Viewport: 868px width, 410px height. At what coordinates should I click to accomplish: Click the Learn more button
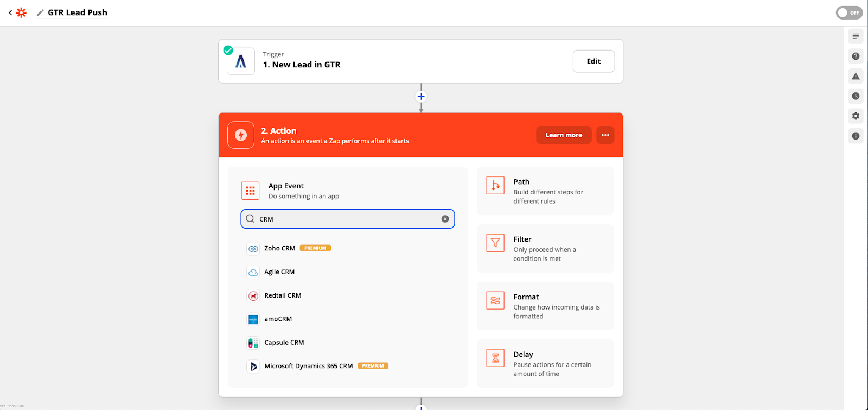564,135
